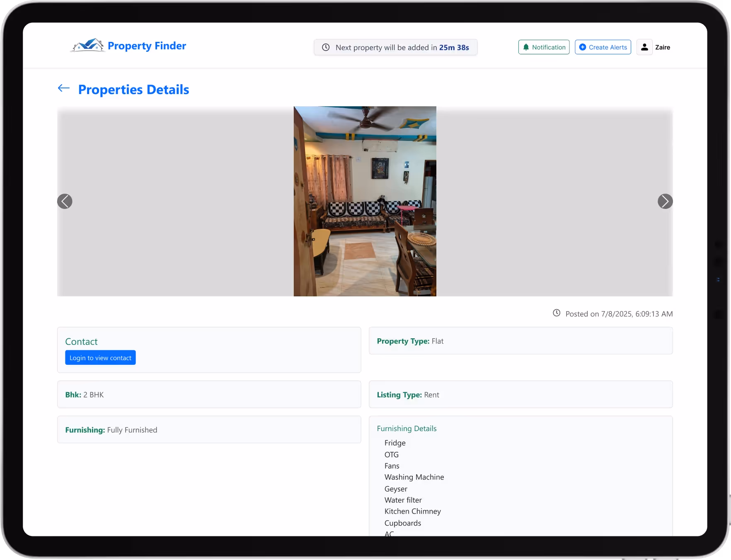
Task: Open the user profile avatar icon
Action: click(x=644, y=47)
